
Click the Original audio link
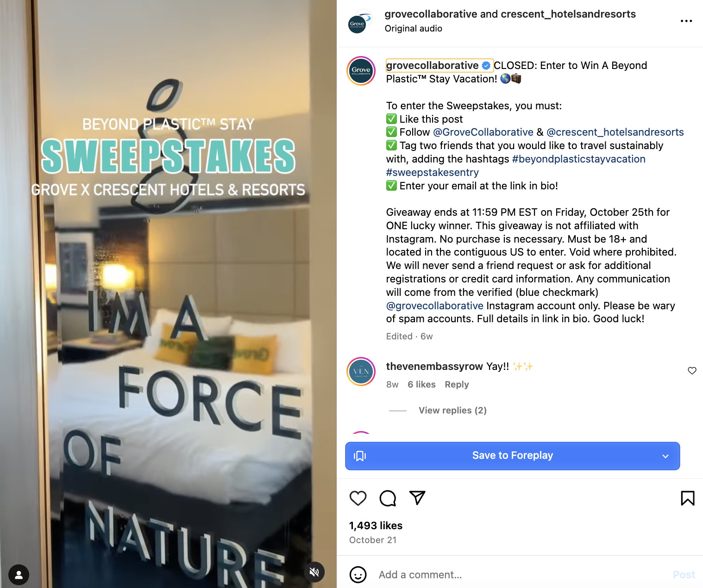click(x=413, y=29)
